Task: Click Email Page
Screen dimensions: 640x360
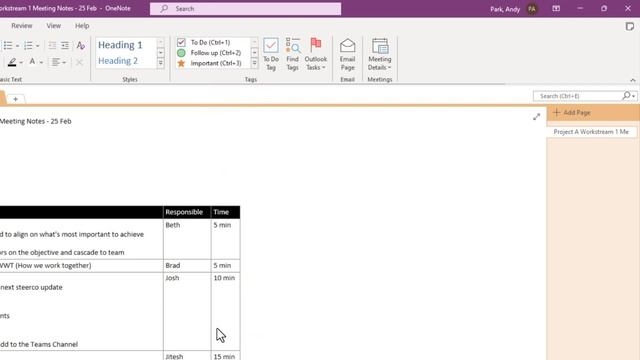Action: [x=347, y=54]
